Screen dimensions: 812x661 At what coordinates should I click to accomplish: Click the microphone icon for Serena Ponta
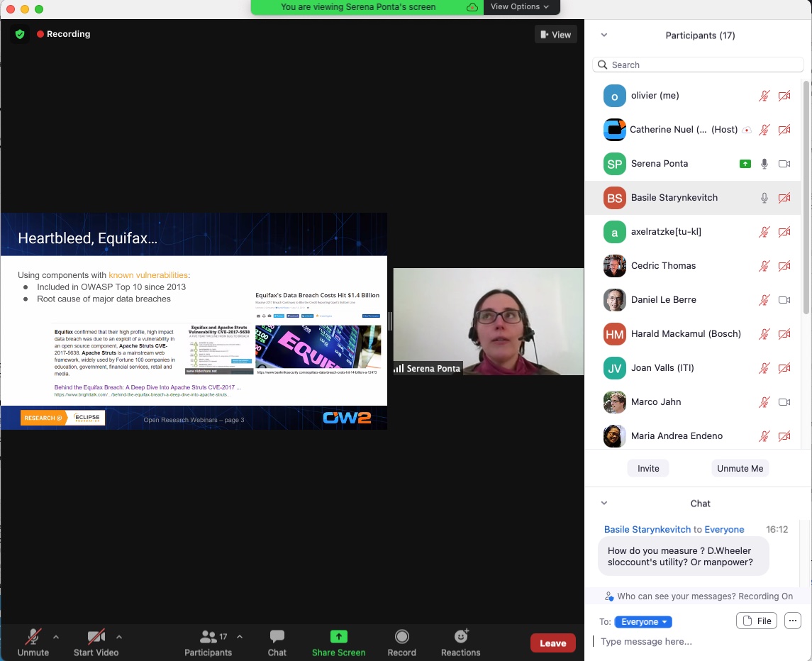point(764,164)
